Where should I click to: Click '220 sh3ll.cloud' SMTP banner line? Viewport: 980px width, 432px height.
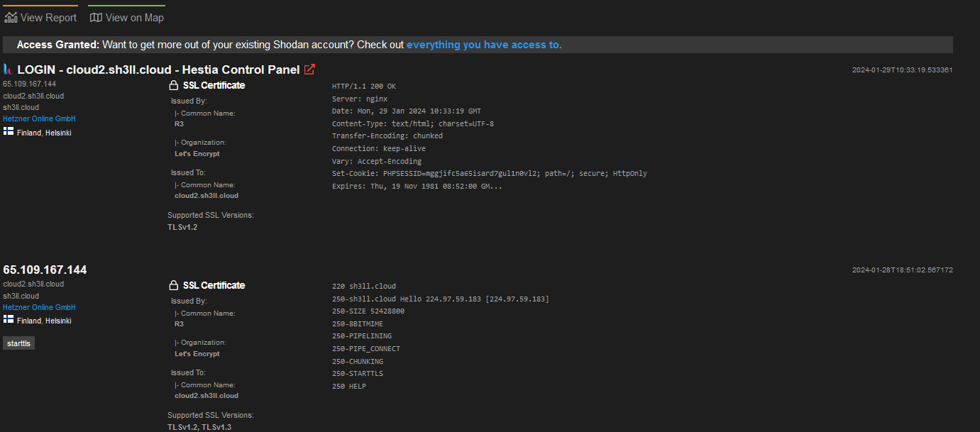point(364,287)
